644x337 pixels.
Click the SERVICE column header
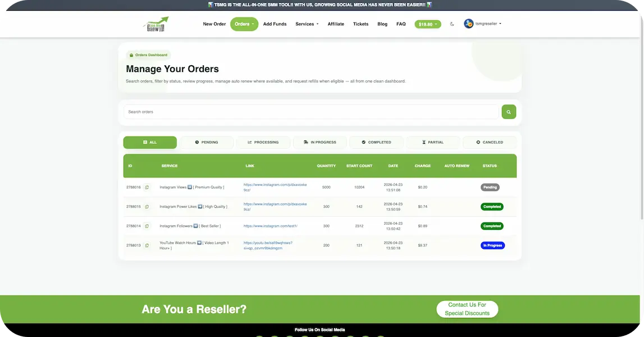[169, 166]
